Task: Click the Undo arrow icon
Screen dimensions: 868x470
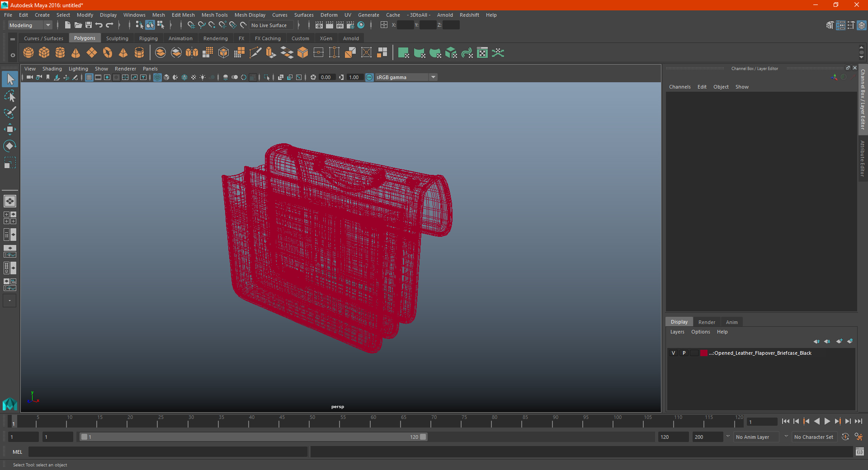Action: click(x=99, y=25)
